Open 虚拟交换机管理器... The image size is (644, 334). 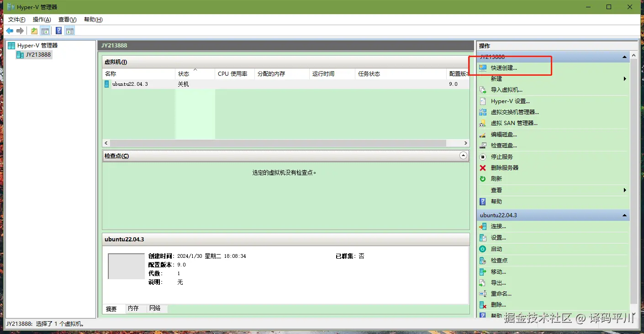tap(515, 112)
